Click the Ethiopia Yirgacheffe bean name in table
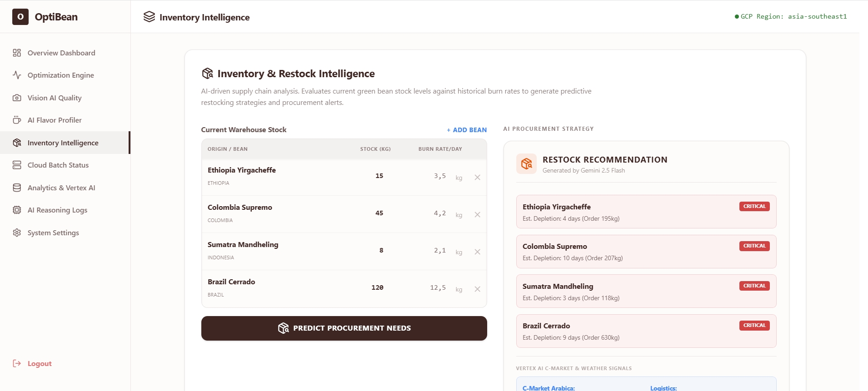The image size is (868, 391). [242, 170]
